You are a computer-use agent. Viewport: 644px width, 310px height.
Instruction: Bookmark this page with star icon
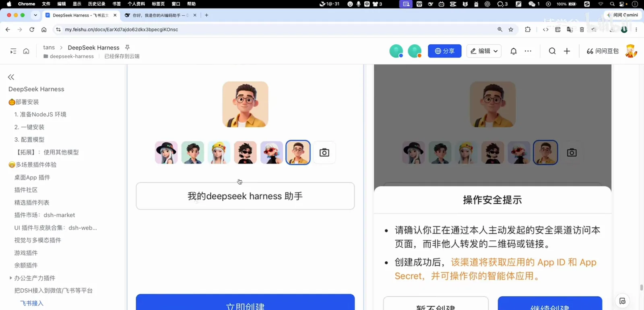511,29
